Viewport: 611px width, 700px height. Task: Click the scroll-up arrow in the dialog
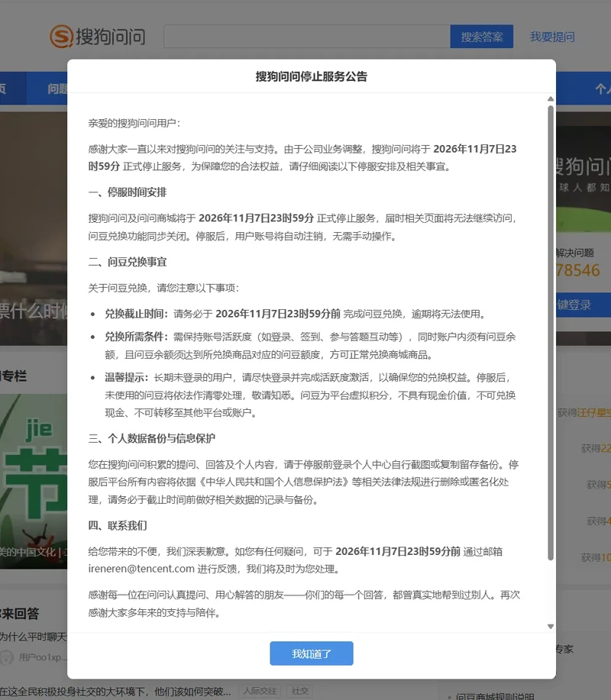pos(551,99)
